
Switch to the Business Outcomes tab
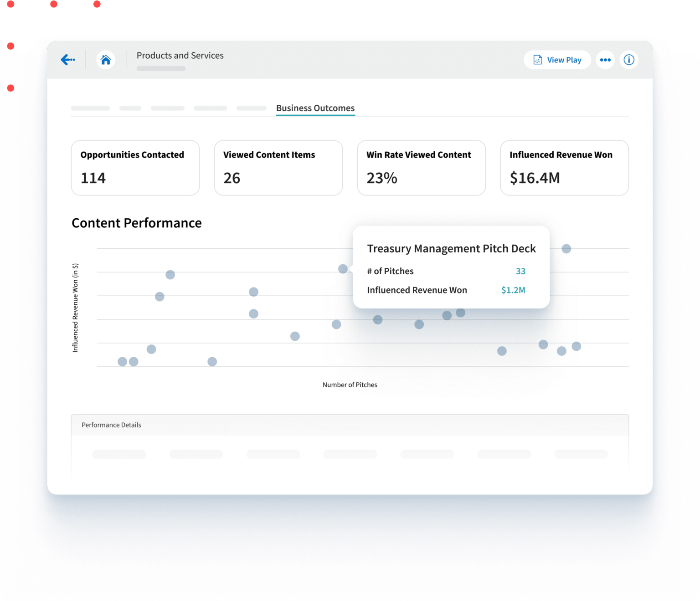point(315,108)
